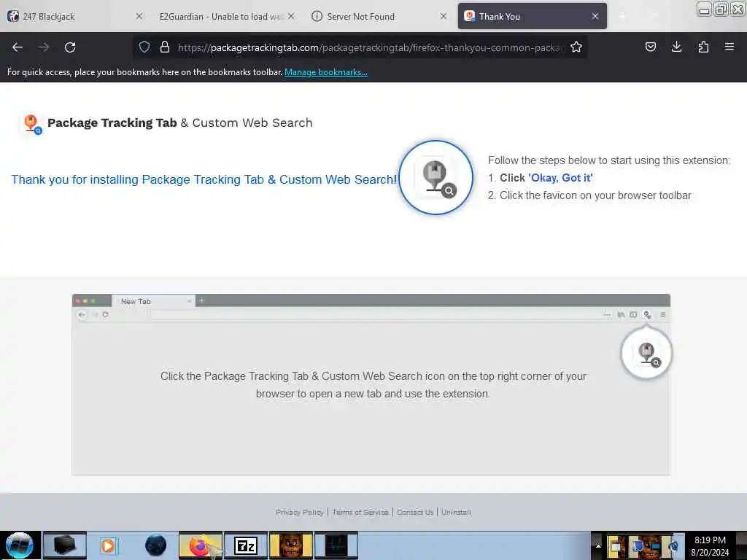Open the Privacy Policy link
This screenshot has width=747, height=560.
300,512
